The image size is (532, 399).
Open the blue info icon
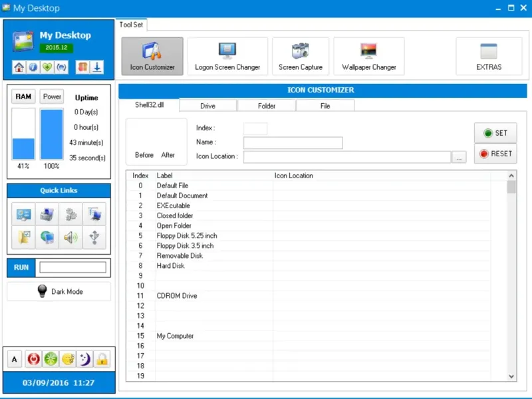coord(33,67)
